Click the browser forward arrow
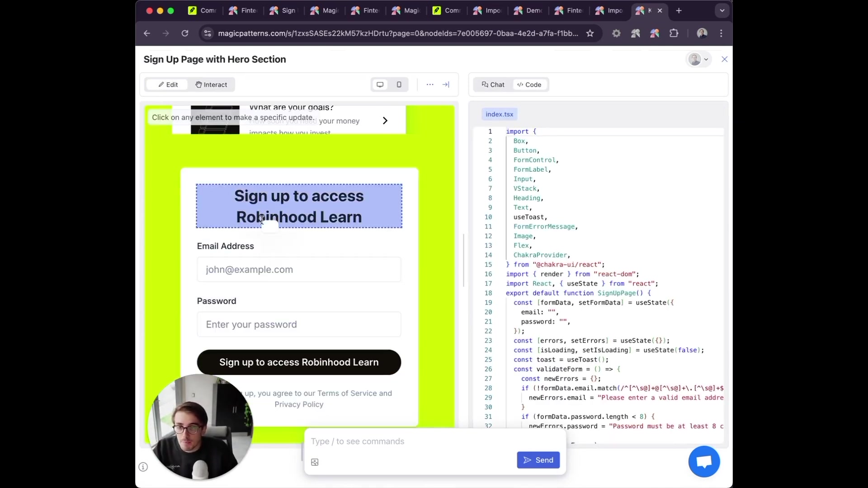 coord(166,33)
